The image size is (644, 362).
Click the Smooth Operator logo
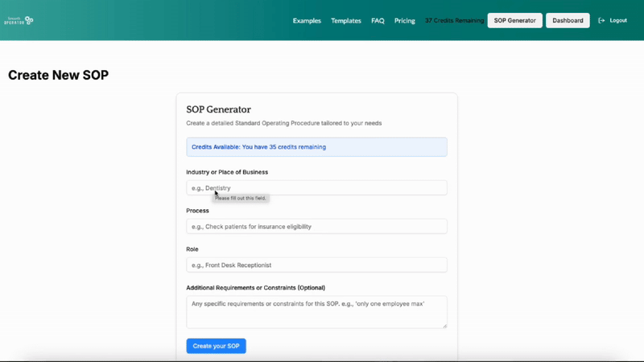[19, 20]
